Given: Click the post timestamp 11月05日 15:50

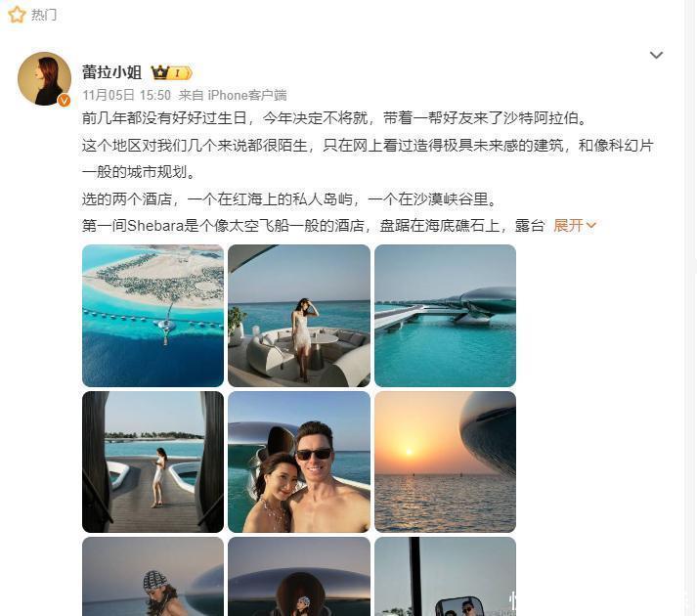Looking at the screenshot, I should point(126,95).
